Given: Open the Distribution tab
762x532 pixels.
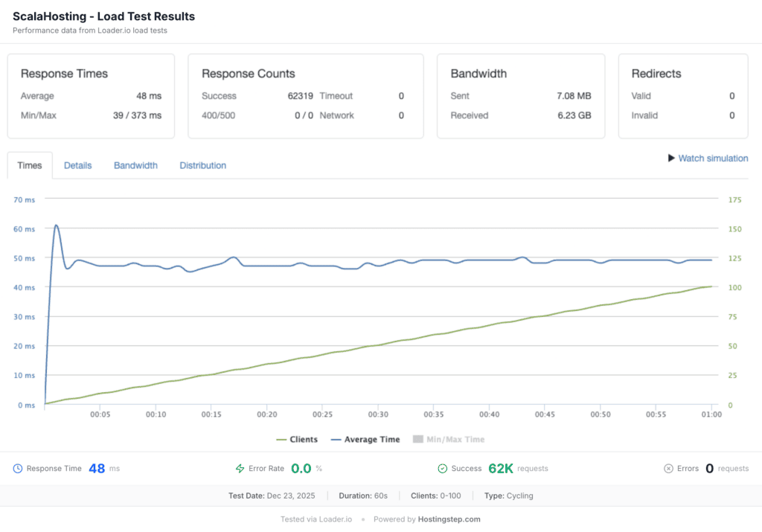Looking at the screenshot, I should pyautogui.click(x=202, y=165).
